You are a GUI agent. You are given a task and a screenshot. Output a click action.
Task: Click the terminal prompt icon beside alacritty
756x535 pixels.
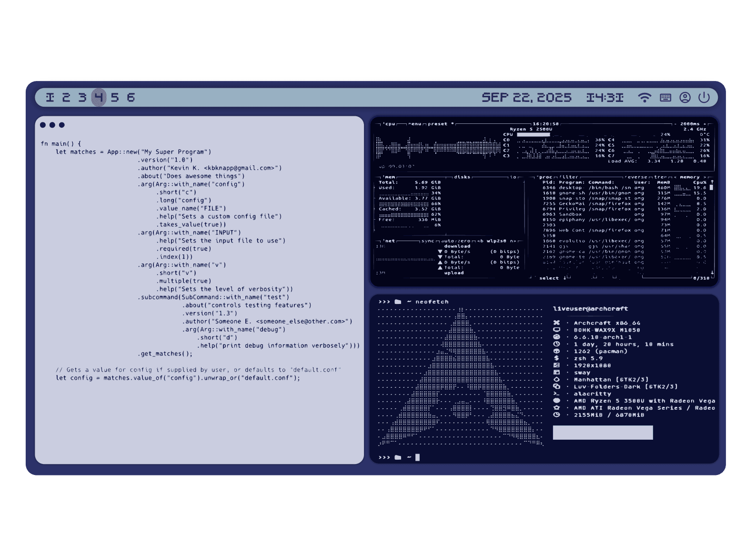[x=556, y=394]
